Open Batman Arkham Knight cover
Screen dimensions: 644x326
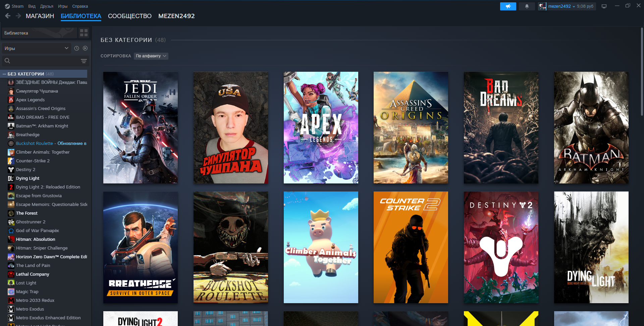pyautogui.click(x=591, y=127)
